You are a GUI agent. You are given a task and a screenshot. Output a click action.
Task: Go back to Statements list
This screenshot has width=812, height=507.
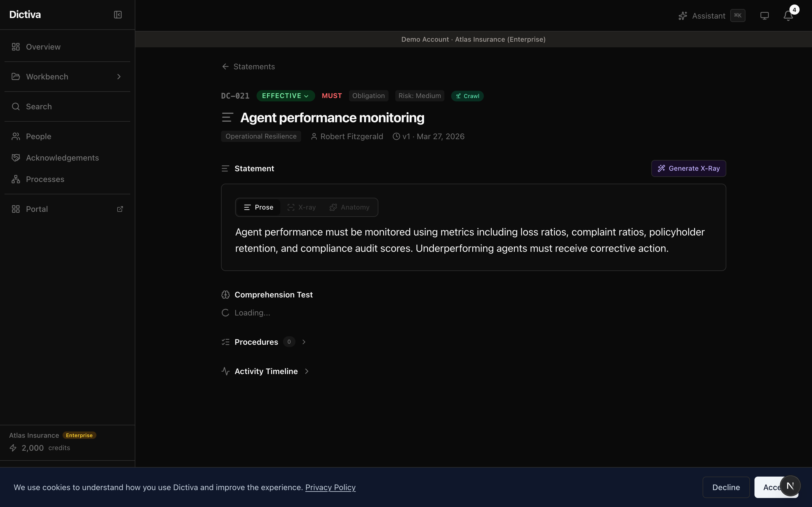(249, 67)
